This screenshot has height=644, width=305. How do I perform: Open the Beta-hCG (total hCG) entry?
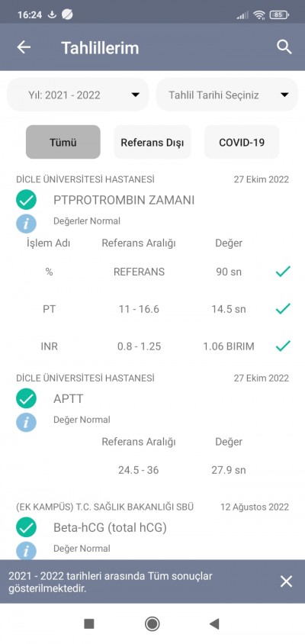[x=110, y=527]
